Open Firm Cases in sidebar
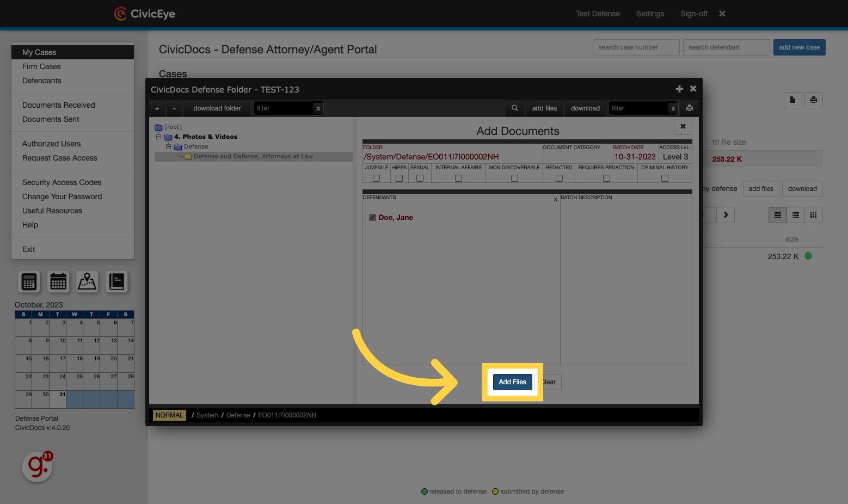 point(72,66)
